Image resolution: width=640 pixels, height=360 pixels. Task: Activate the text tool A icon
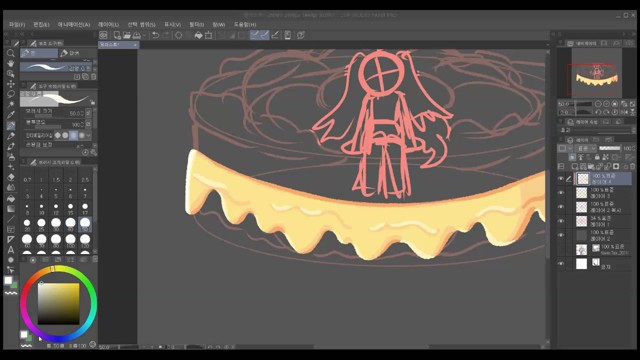[11, 250]
